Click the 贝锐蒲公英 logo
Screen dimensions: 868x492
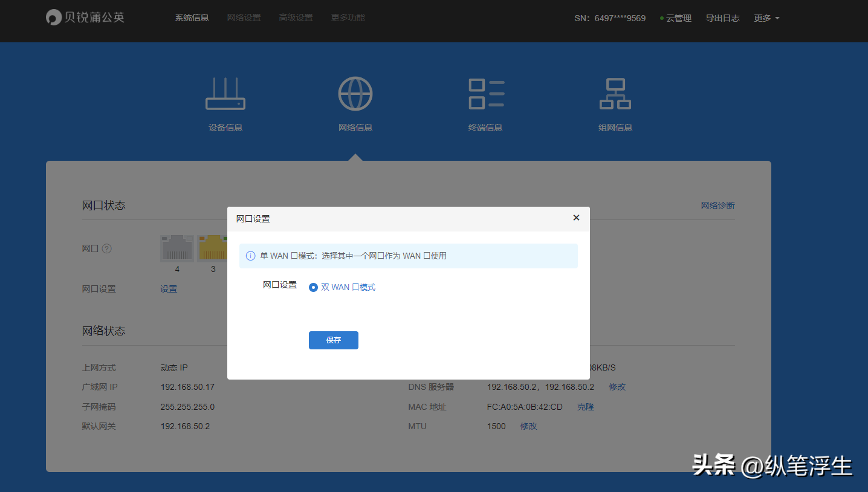click(x=85, y=18)
